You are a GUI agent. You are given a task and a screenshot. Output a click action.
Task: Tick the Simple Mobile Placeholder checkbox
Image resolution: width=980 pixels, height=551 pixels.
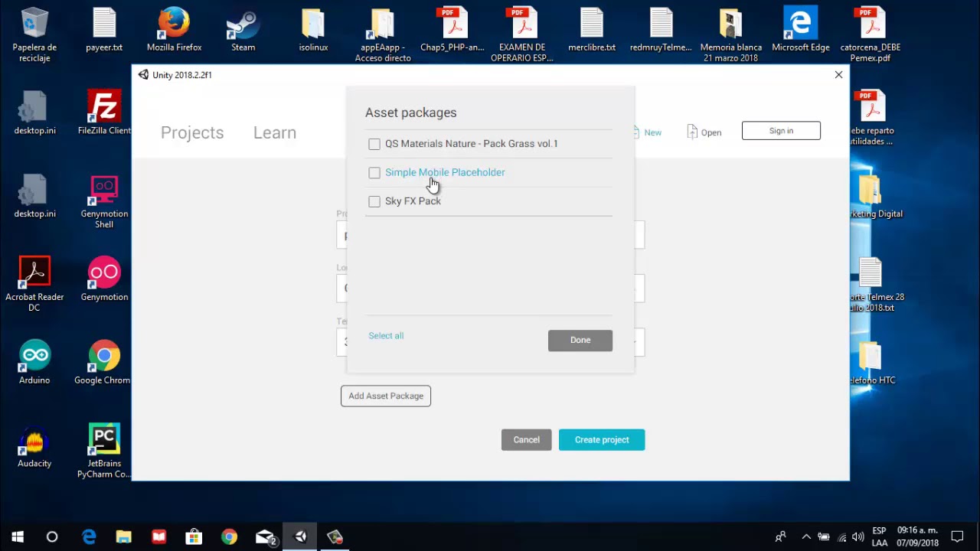coord(374,173)
